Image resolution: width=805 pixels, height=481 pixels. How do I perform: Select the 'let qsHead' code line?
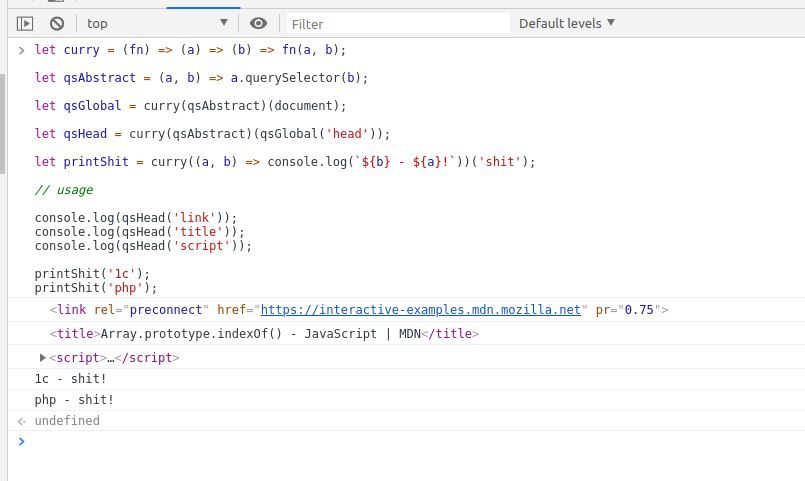(x=212, y=133)
